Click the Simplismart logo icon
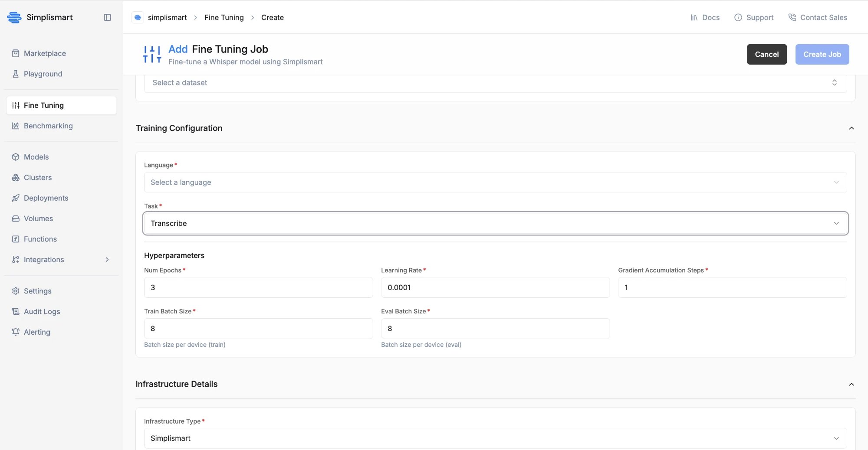 coord(14,17)
